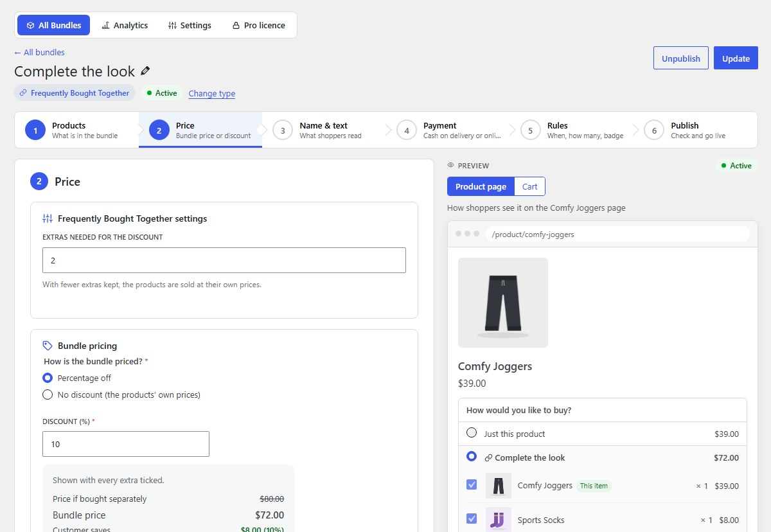Click the padlock icon for Pro licence
771x532 pixels.
coord(236,26)
